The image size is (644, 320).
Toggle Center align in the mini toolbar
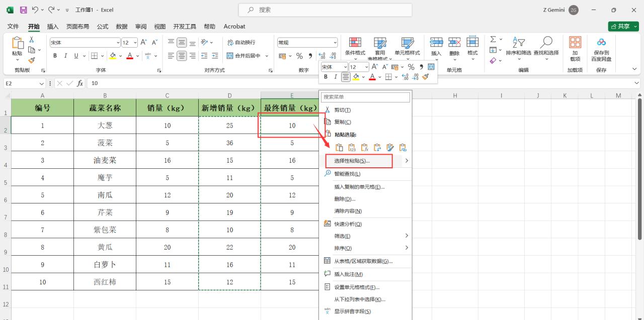(346, 77)
